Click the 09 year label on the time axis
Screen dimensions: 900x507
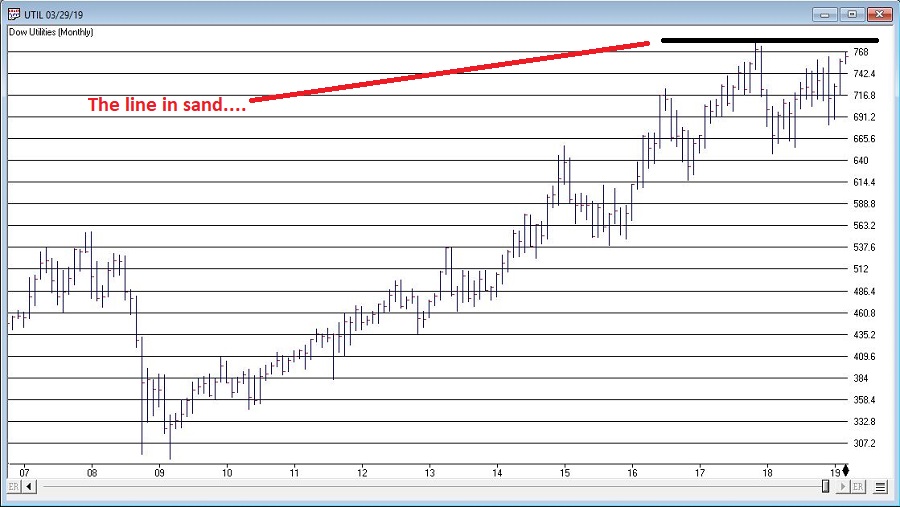coord(160,473)
